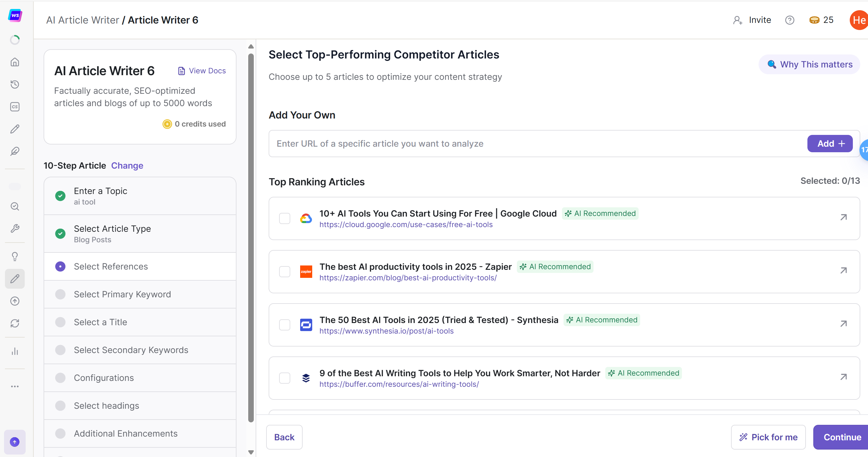Viewport: 868px width, 457px height.
Task: Select the Zapier productivity tools article checkbox
Action: coord(284,271)
